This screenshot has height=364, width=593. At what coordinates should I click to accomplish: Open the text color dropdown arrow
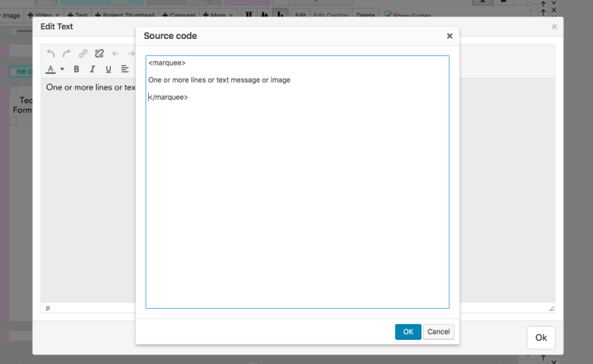(x=62, y=69)
